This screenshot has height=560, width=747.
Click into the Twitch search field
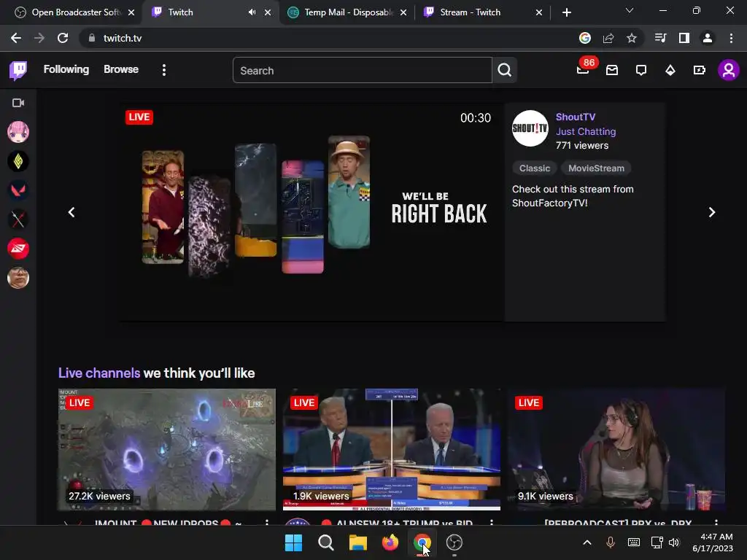(362, 71)
